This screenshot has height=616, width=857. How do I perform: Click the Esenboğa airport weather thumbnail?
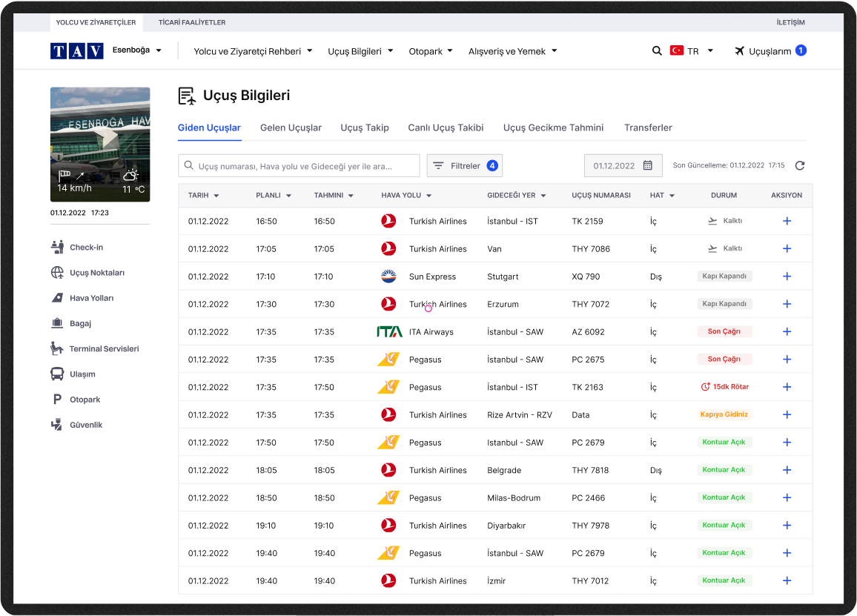tap(100, 145)
